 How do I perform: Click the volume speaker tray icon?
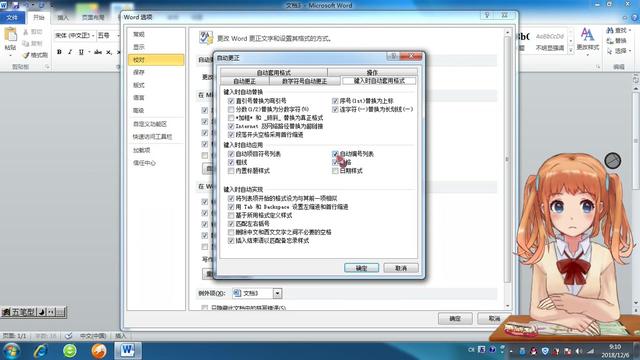pyautogui.click(x=578, y=351)
